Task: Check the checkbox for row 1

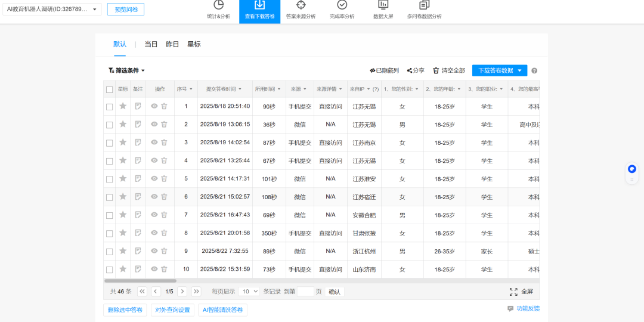Action: (x=109, y=107)
